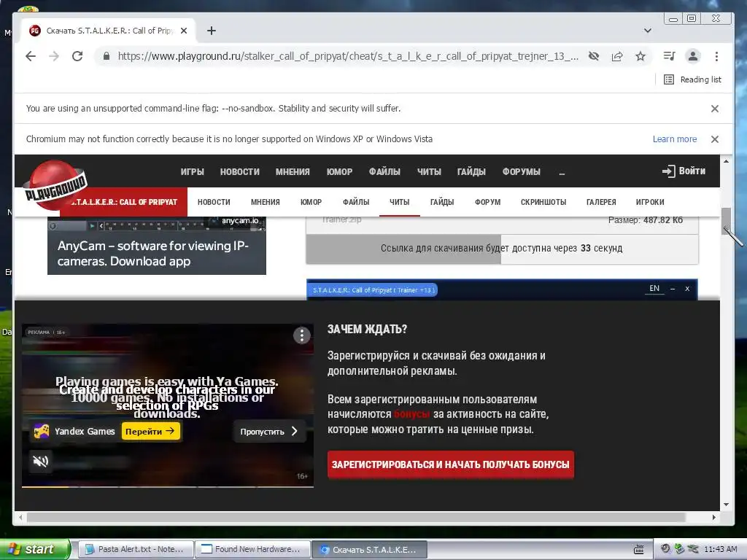Click the S.T.A.L.K.E.R.: CALL OF PRIPYAT game label
Viewport: 747px width, 560px height.
124,202
